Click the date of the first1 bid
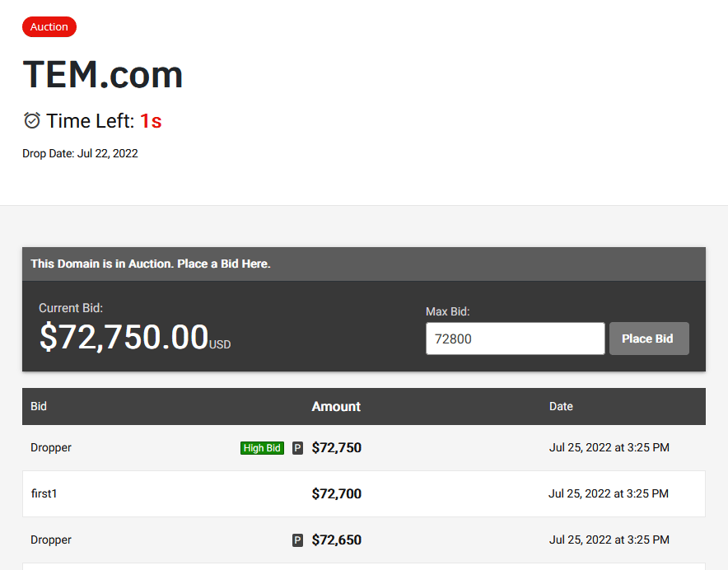 (609, 494)
